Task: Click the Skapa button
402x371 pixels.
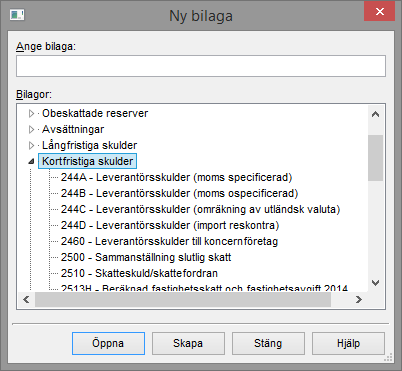Action: [x=188, y=343]
